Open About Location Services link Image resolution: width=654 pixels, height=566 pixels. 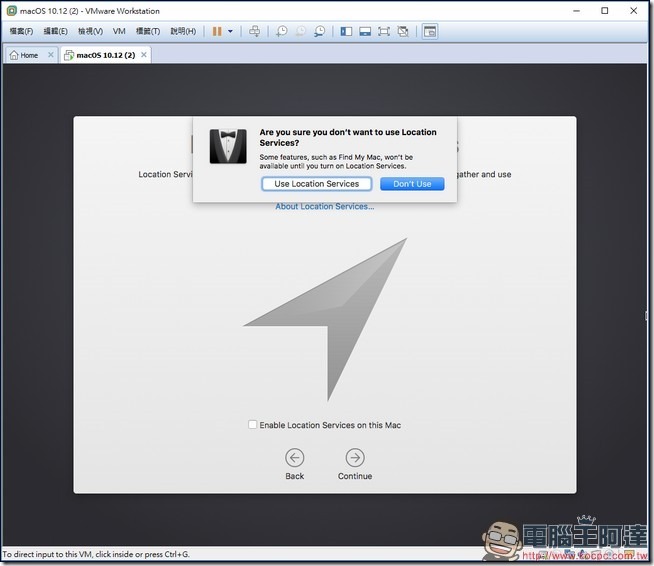coord(324,206)
